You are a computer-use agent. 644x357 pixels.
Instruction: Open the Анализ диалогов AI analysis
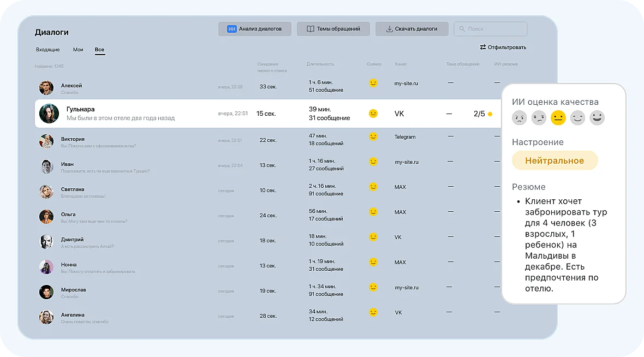[x=255, y=29]
